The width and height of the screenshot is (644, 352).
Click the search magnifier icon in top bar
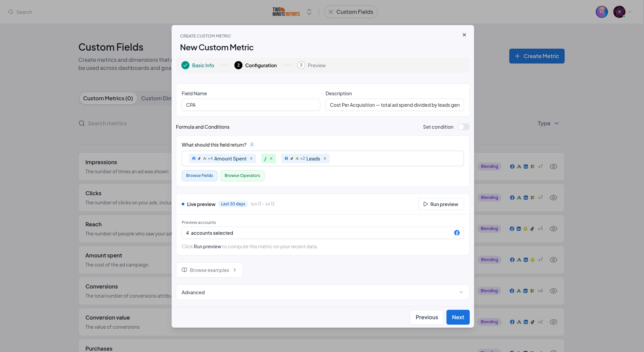click(11, 12)
